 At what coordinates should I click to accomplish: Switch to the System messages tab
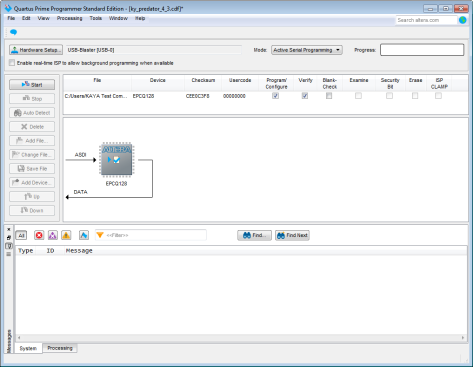click(28, 348)
